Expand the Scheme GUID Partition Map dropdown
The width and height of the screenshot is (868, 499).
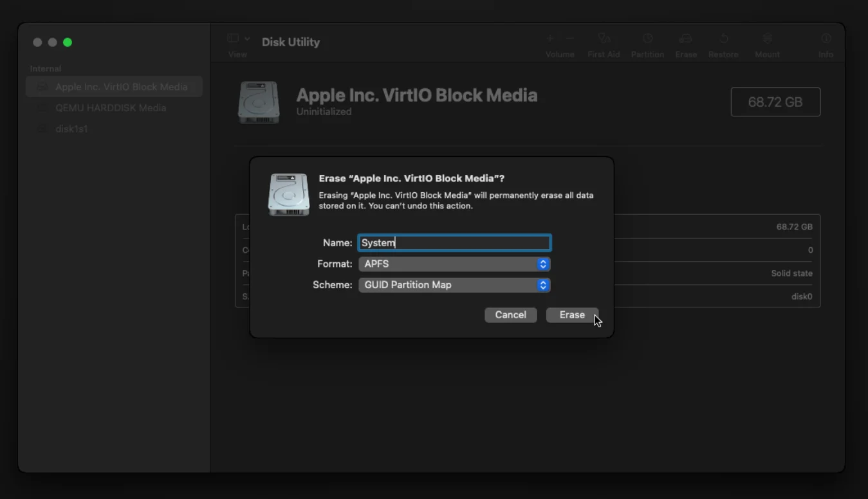(454, 285)
